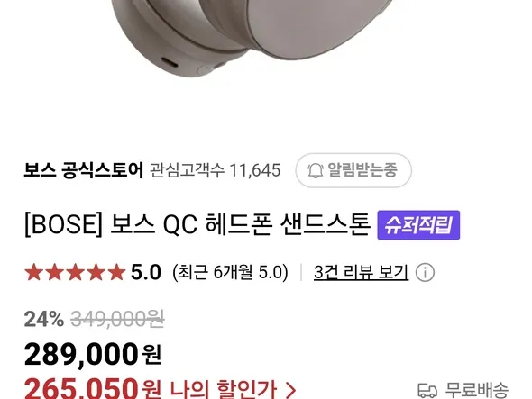
Task: Open the review info circle icon
Action: pyautogui.click(x=425, y=272)
